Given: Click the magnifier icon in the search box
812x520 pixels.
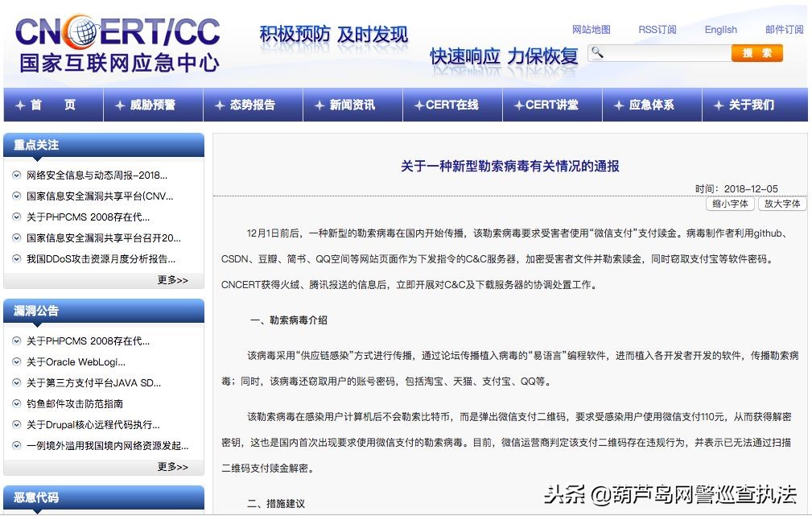Looking at the screenshot, I should pyautogui.click(x=597, y=53).
